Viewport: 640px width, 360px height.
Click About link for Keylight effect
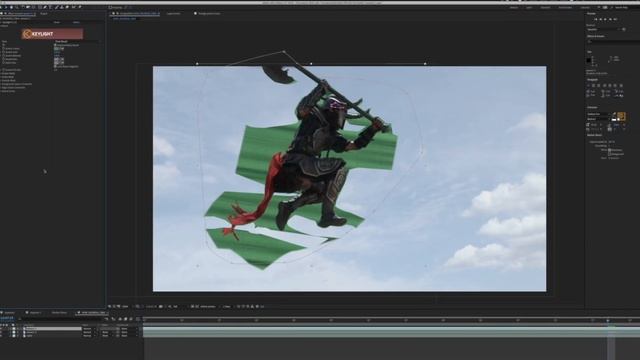(76, 22)
